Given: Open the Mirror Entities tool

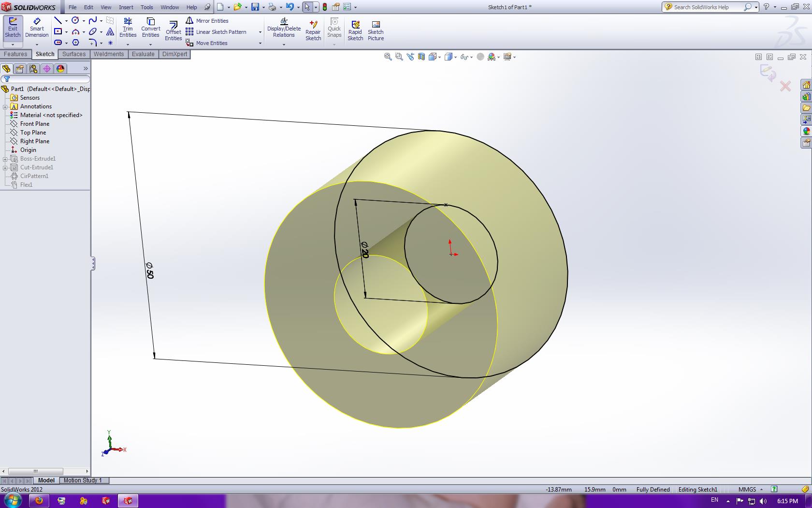Looking at the screenshot, I should click(x=207, y=21).
